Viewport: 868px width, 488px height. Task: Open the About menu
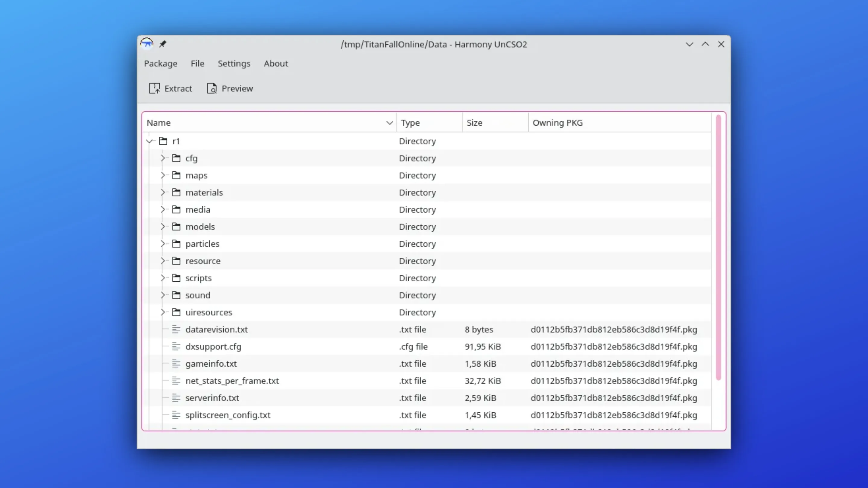(276, 63)
